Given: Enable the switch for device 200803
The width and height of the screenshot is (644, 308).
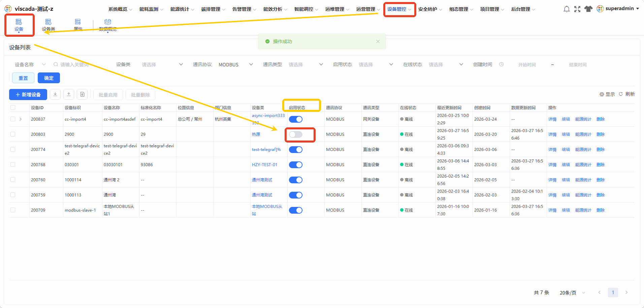Looking at the screenshot, I should click(x=296, y=134).
